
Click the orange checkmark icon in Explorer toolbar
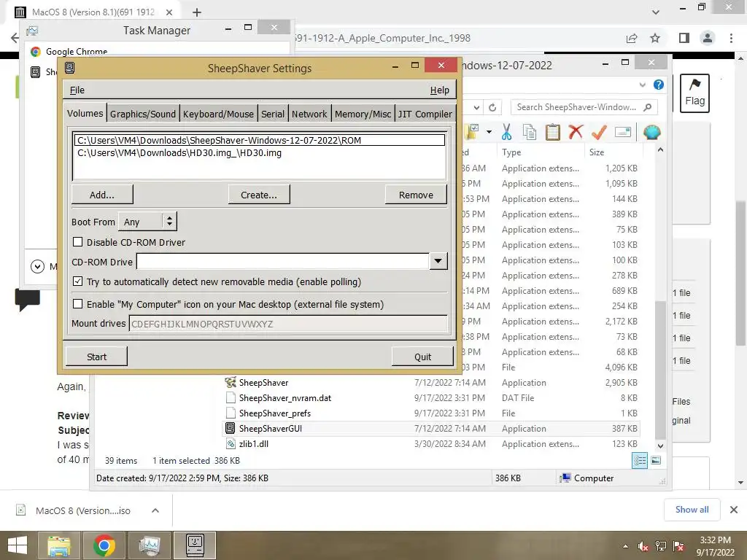pos(599,132)
